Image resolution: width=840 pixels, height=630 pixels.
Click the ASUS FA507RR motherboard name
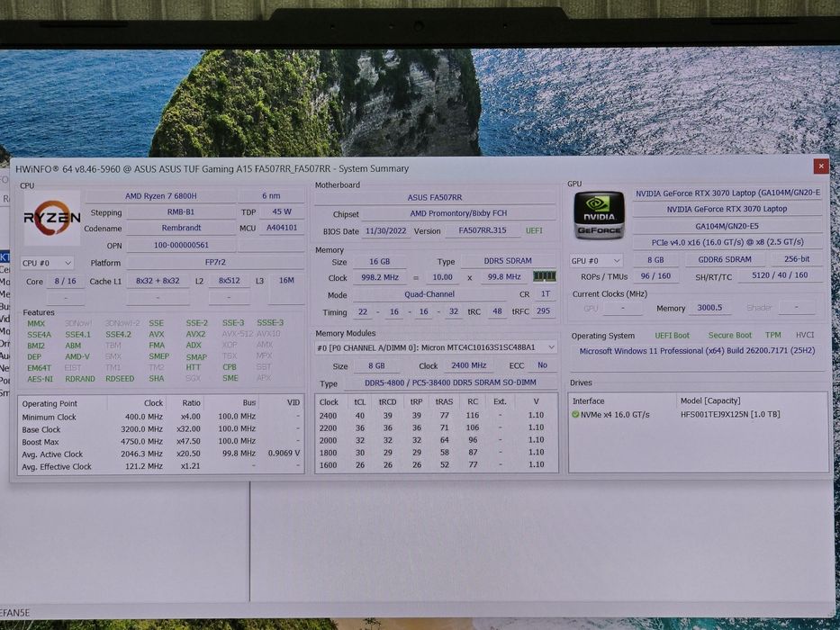click(x=435, y=198)
